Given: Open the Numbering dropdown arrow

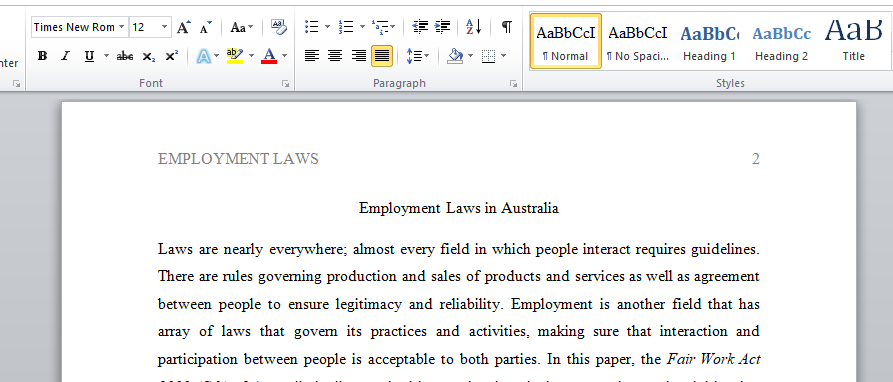Looking at the screenshot, I should click(362, 27).
